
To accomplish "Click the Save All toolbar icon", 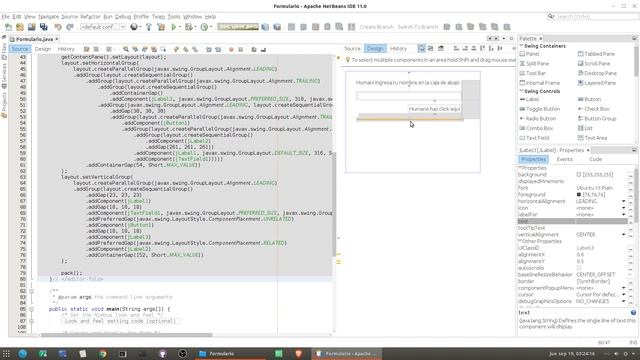I will coord(43,27).
